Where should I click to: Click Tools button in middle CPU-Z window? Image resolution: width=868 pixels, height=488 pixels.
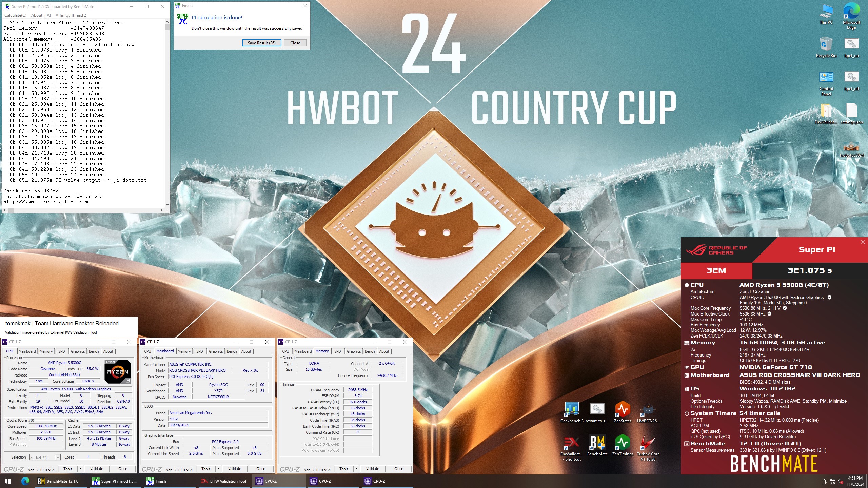(206, 469)
